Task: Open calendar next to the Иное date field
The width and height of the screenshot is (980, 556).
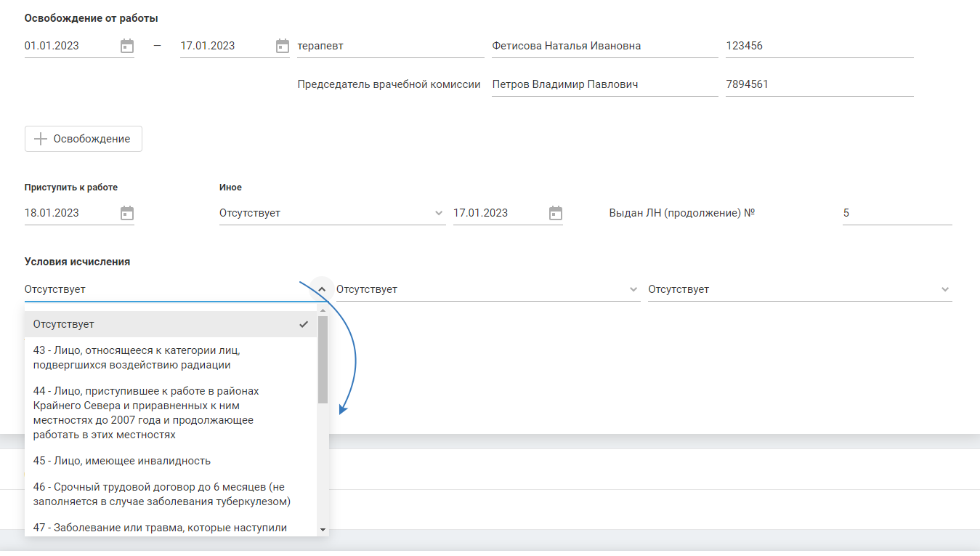Action: [x=556, y=213]
